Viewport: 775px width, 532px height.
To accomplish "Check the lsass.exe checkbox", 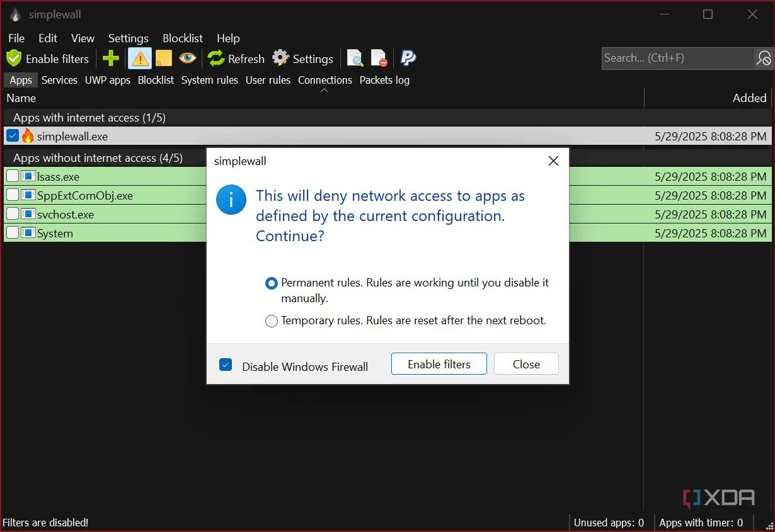I will tap(13, 176).
